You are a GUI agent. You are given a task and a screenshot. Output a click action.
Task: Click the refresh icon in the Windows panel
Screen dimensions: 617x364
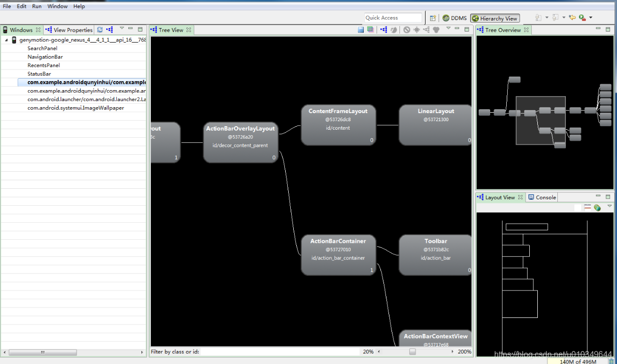pos(100,30)
